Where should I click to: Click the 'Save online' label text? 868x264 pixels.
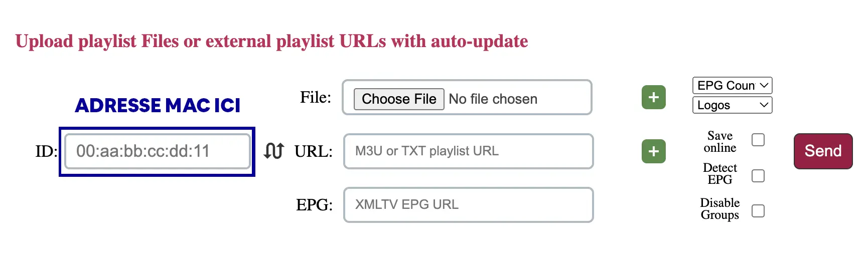(x=719, y=142)
